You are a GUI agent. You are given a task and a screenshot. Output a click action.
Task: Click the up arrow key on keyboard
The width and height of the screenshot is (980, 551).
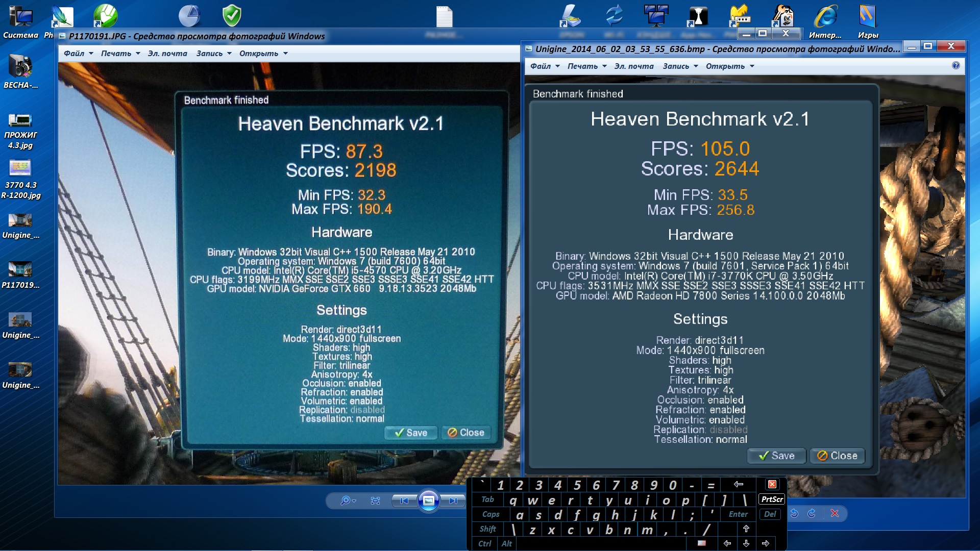click(x=746, y=529)
